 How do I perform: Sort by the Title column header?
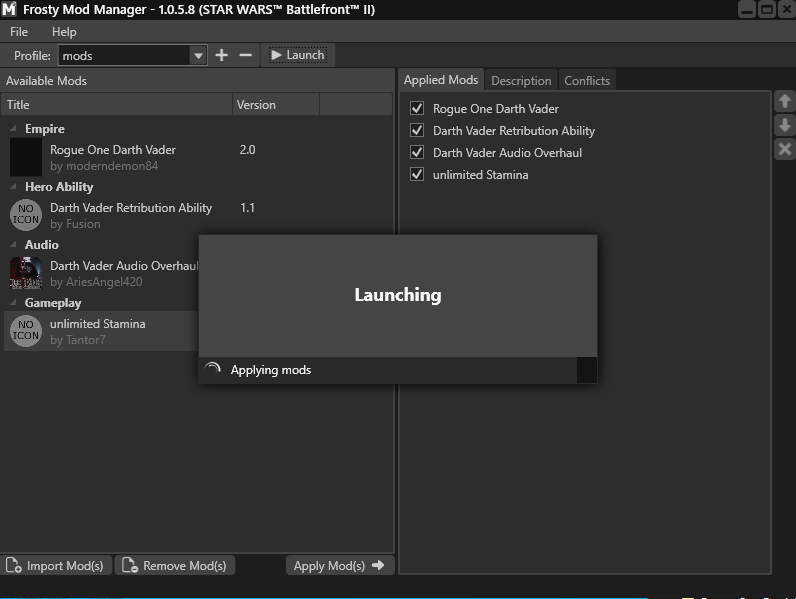click(117, 105)
